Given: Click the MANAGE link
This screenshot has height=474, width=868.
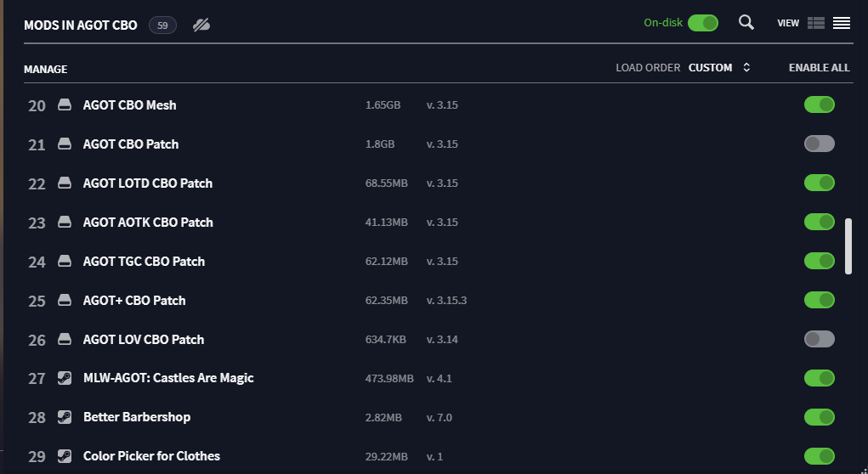Looking at the screenshot, I should [x=45, y=69].
